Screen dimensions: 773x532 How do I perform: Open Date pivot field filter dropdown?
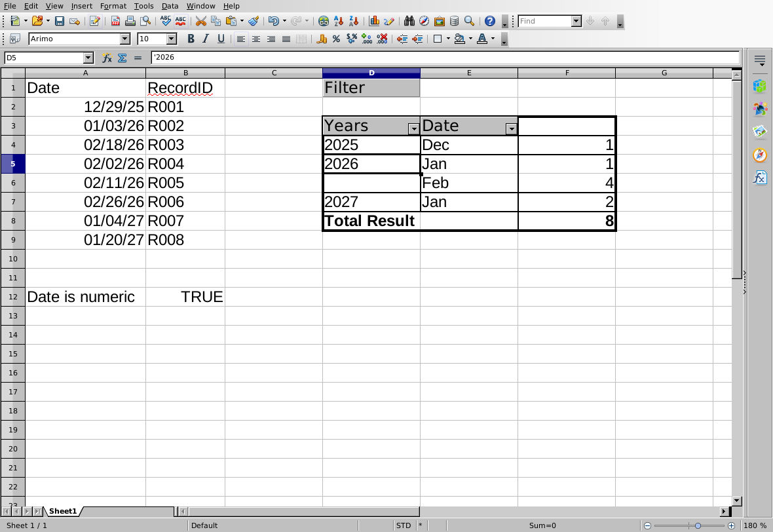pyautogui.click(x=511, y=129)
